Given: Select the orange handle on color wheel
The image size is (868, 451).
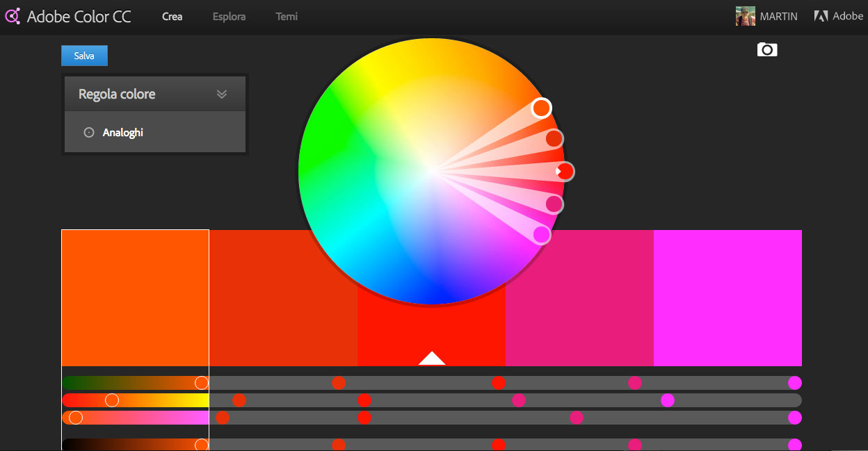Looking at the screenshot, I should point(542,108).
